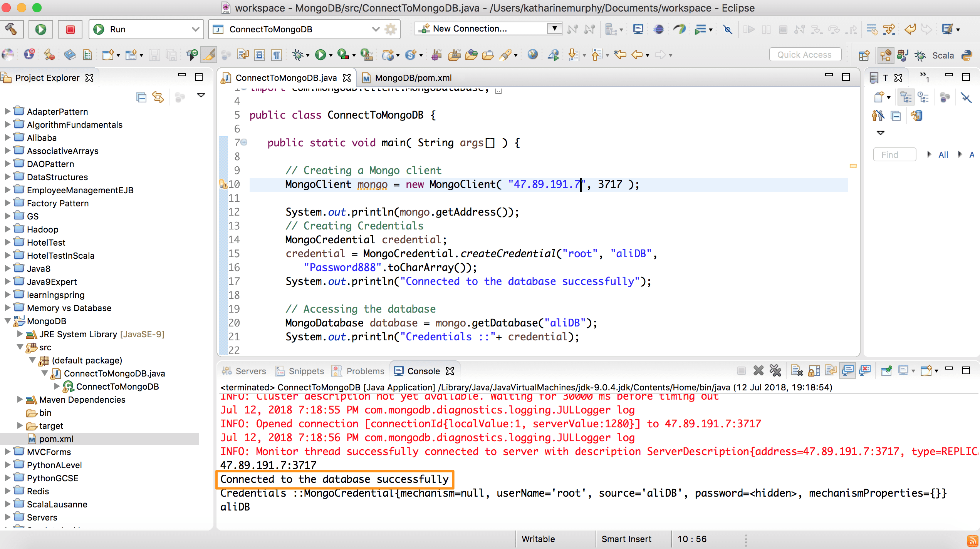Click All filter link in Task List
Viewport: 980px width, 549px height.
point(943,155)
